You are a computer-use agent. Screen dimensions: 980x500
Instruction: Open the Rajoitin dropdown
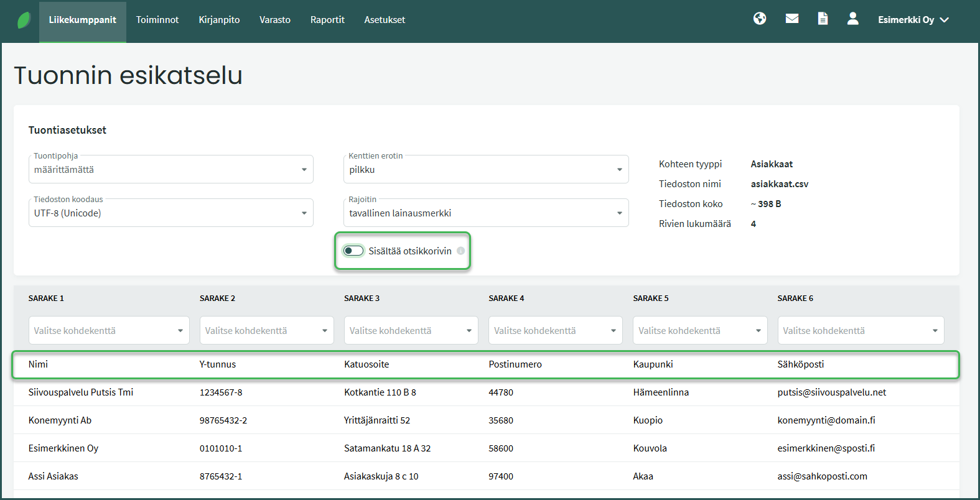485,213
